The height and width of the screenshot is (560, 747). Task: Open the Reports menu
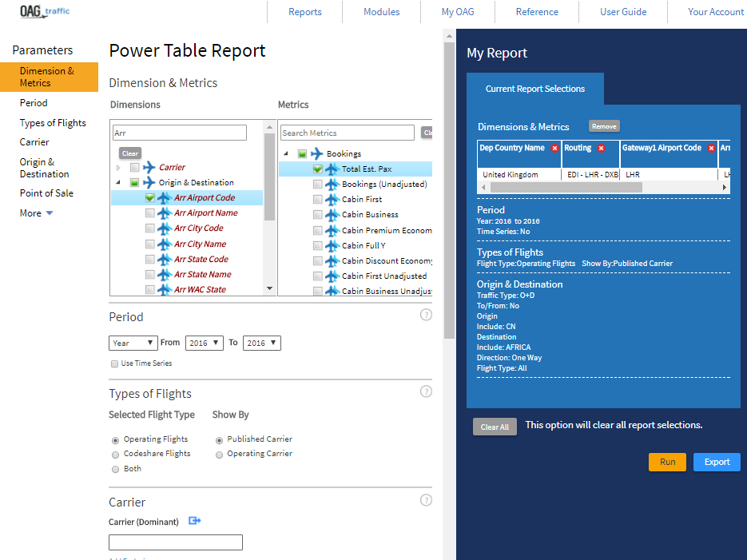[x=305, y=12]
